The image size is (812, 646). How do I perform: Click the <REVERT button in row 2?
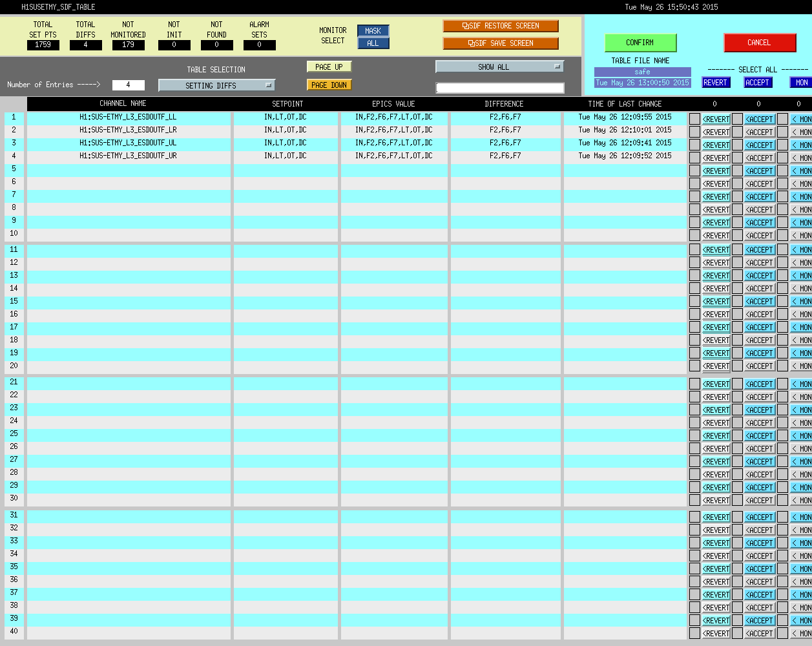tap(716, 132)
